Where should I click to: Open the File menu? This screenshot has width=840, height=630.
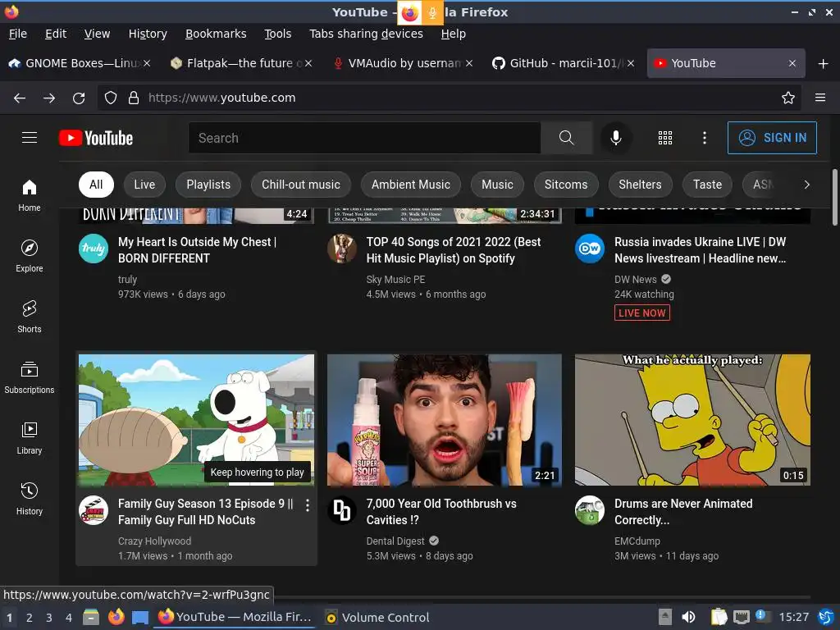tap(18, 34)
